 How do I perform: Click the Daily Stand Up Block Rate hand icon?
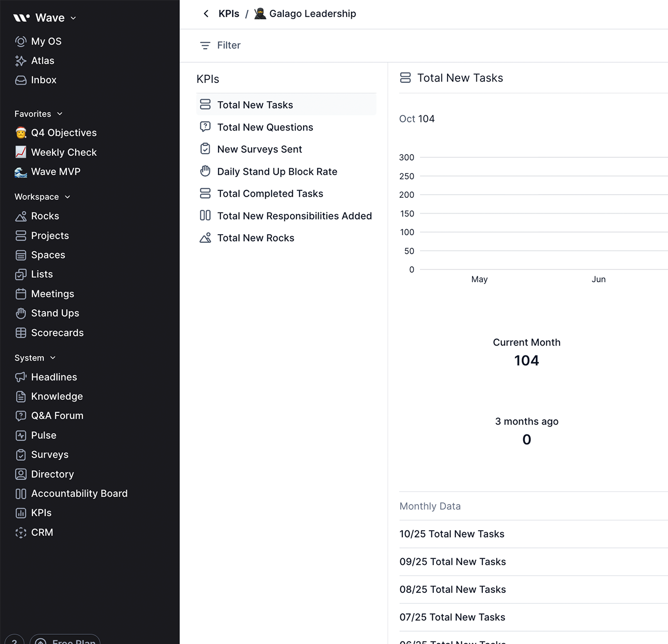tap(205, 171)
